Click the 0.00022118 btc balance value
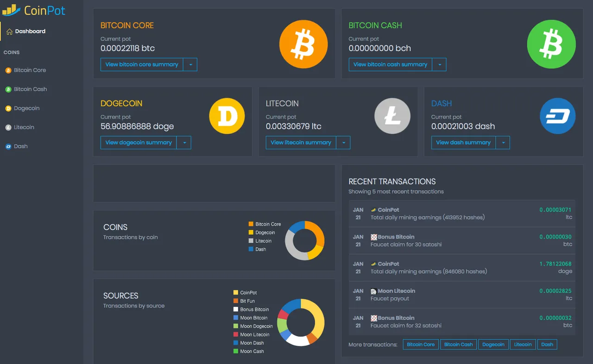Image resolution: width=593 pixels, height=364 pixels. click(127, 48)
